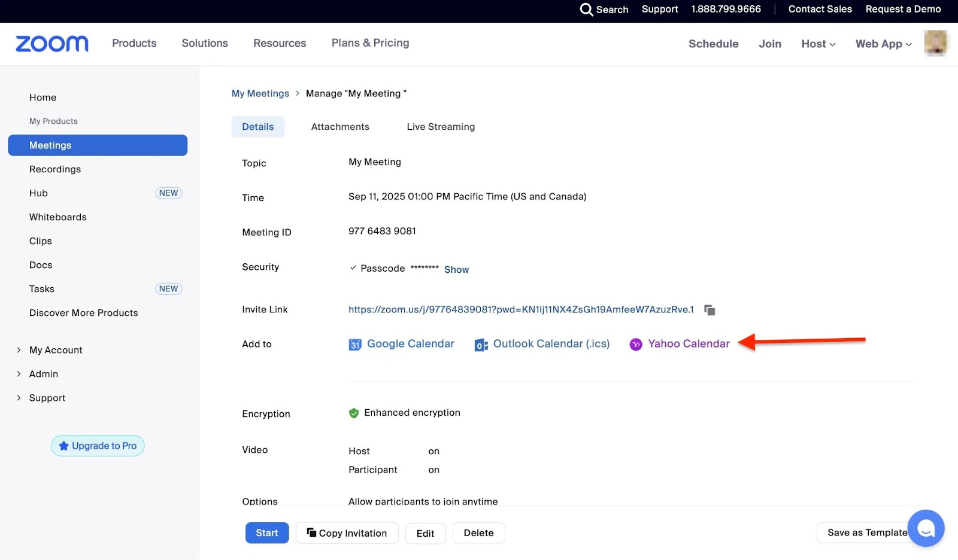Click Join in the top navigation
Viewport: 958px width, 560px height.
pos(770,44)
